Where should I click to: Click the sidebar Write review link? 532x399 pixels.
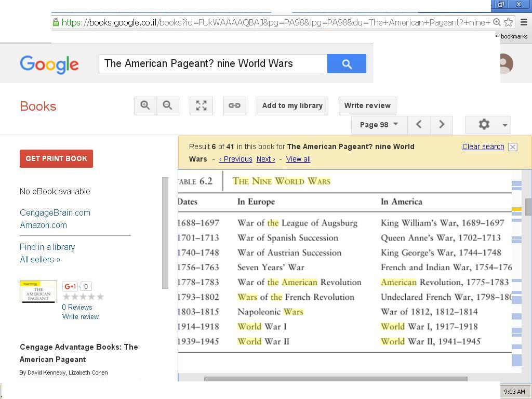[81, 316]
